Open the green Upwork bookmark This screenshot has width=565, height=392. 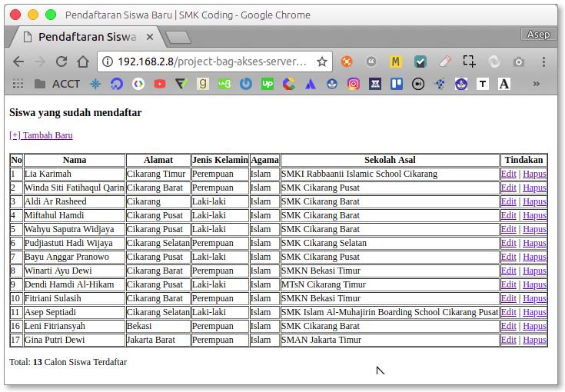point(268,84)
